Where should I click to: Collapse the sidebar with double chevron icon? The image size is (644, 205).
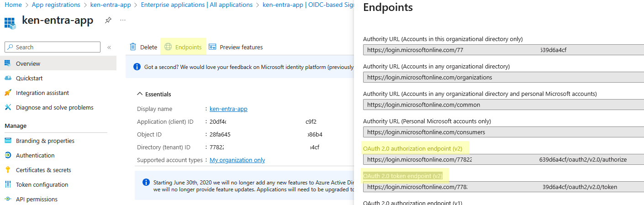pos(109,47)
